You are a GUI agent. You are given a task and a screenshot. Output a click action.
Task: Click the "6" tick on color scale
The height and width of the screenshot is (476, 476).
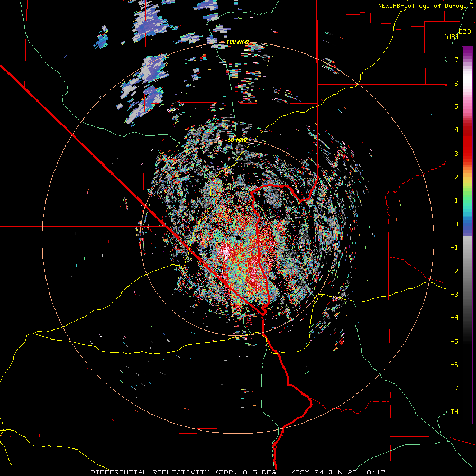click(456, 83)
